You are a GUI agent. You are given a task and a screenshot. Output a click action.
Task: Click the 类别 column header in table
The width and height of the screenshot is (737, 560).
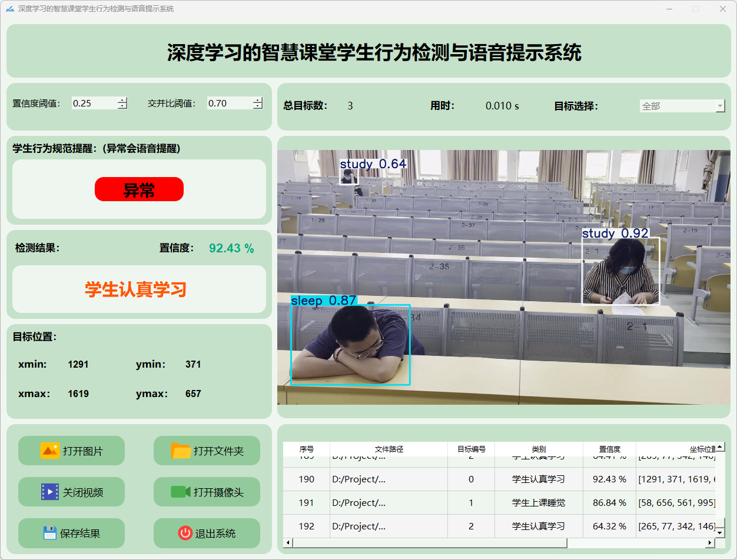click(x=538, y=449)
